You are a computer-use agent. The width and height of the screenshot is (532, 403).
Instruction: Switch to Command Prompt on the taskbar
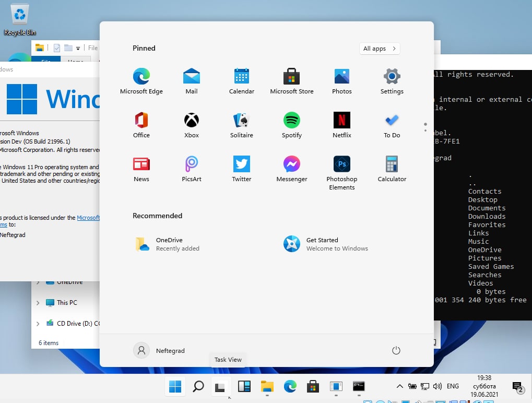(359, 386)
